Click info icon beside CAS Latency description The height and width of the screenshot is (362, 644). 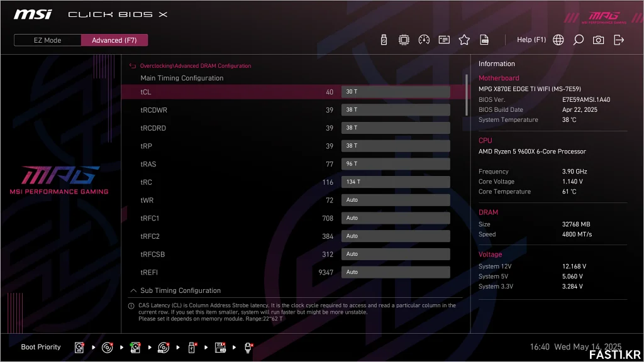pyautogui.click(x=131, y=306)
